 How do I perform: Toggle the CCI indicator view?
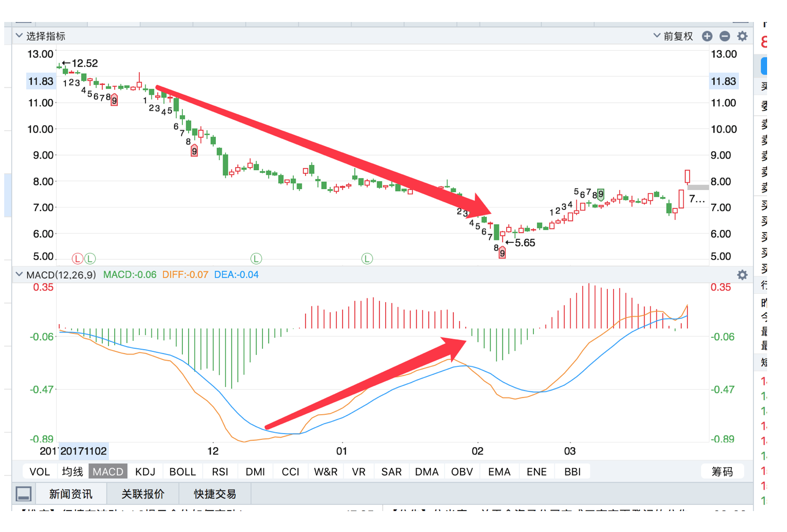click(290, 471)
